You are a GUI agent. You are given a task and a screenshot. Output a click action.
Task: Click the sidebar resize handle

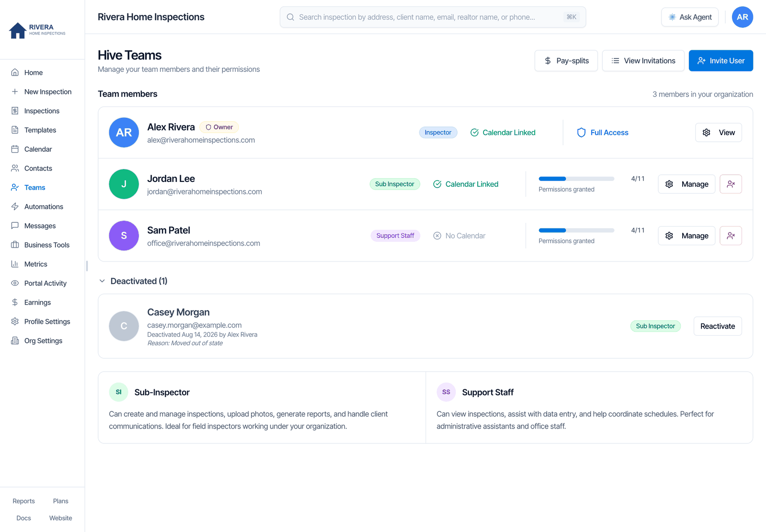tap(87, 266)
